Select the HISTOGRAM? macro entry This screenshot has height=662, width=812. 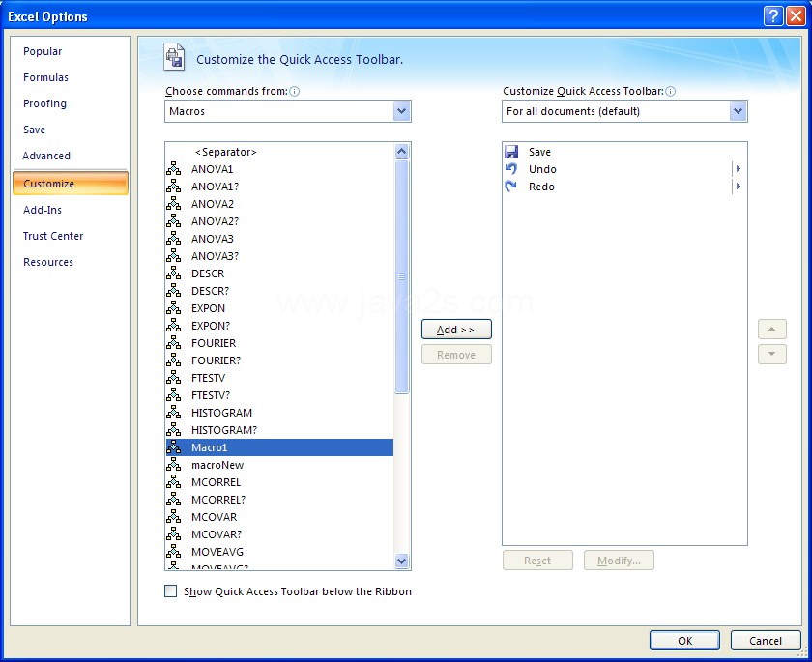[279, 430]
